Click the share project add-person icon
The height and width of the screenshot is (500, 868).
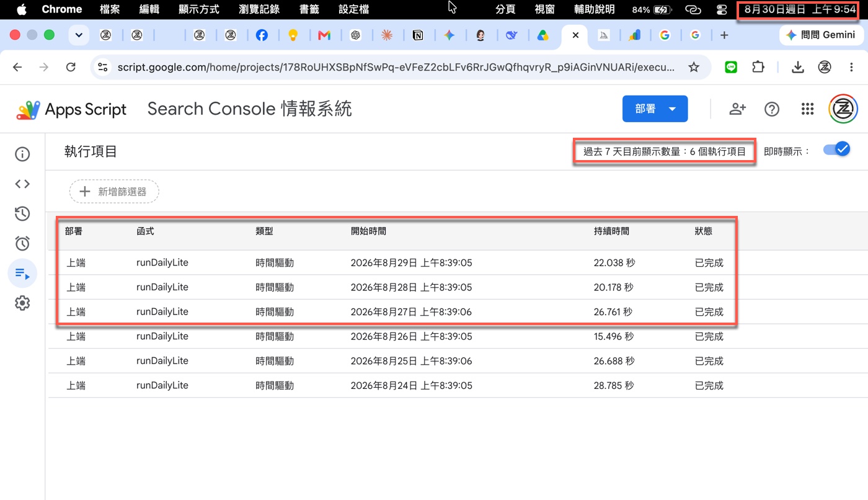tap(737, 109)
